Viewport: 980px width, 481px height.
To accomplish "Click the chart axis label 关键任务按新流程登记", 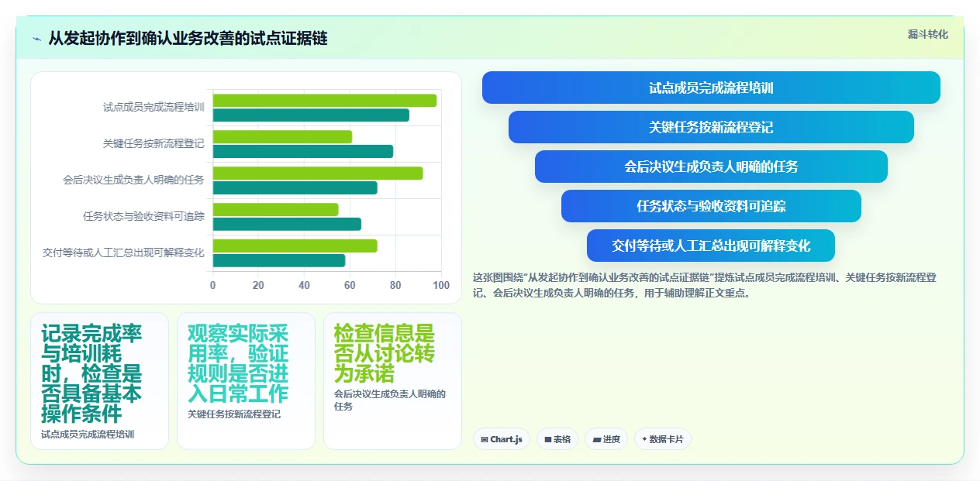I will click(154, 144).
